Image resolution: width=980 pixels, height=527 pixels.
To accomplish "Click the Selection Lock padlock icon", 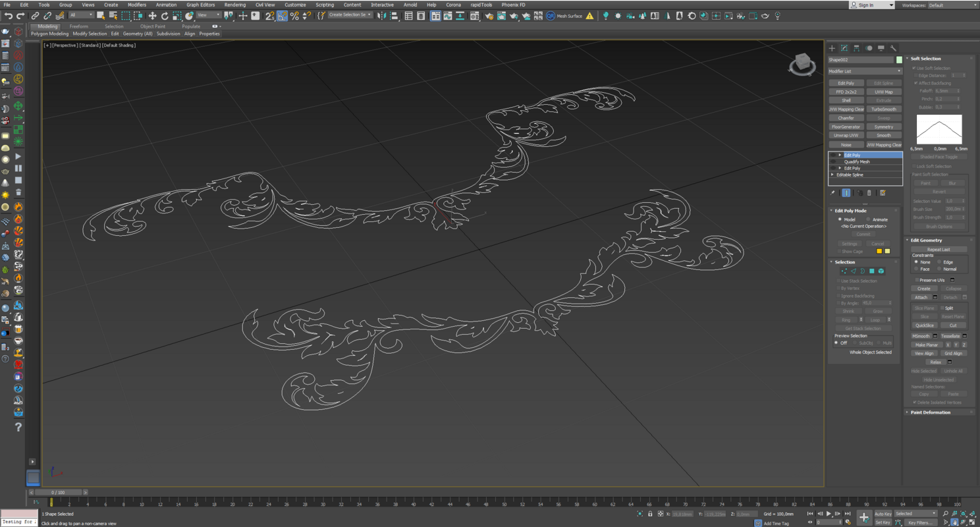I will pos(650,514).
